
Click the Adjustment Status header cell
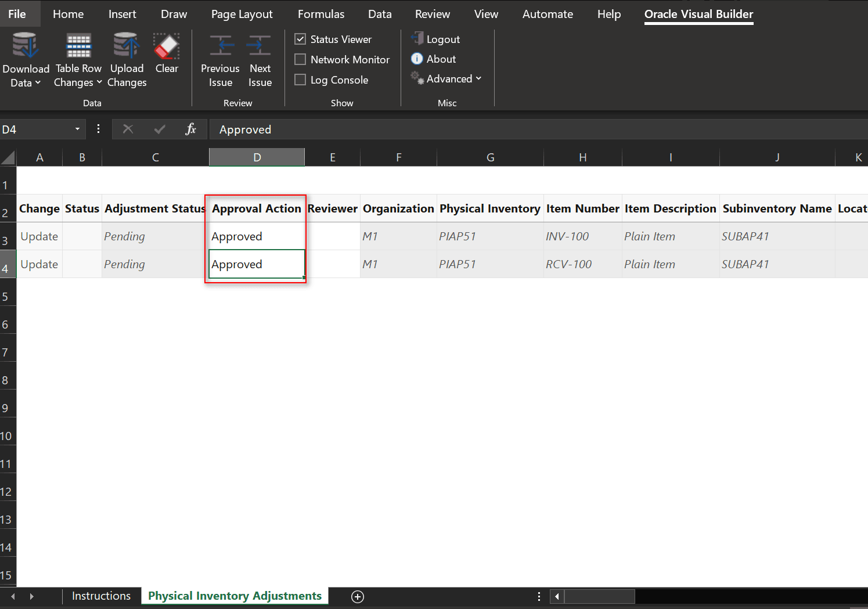click(x=155, y=208)
